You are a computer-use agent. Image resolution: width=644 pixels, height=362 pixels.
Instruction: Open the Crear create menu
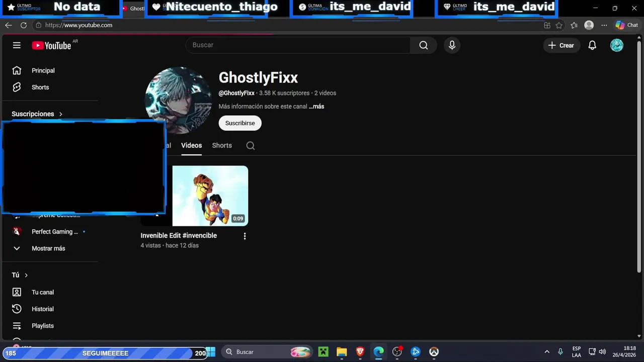pyautogui.click(x=561, y=45)
